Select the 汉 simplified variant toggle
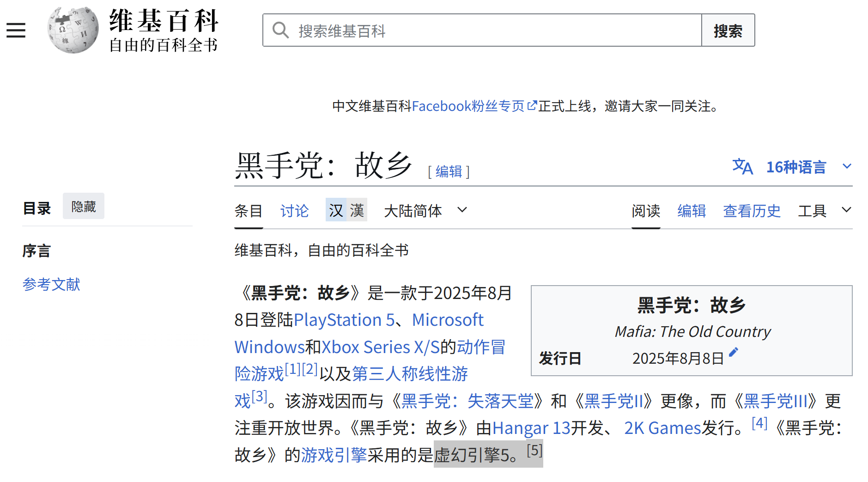This screenshot has width=868, height=482. pyautogui.click(x=336, y=210)
